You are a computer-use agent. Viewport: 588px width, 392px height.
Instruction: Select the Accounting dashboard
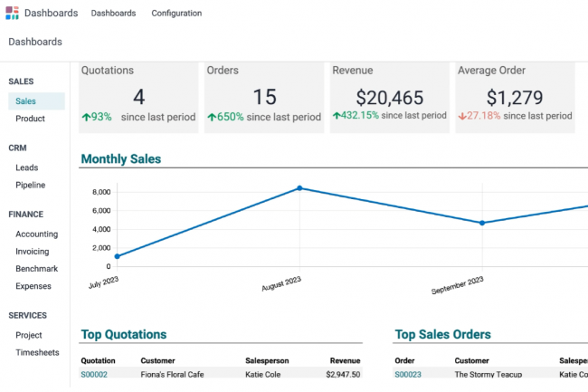point(36,234)
